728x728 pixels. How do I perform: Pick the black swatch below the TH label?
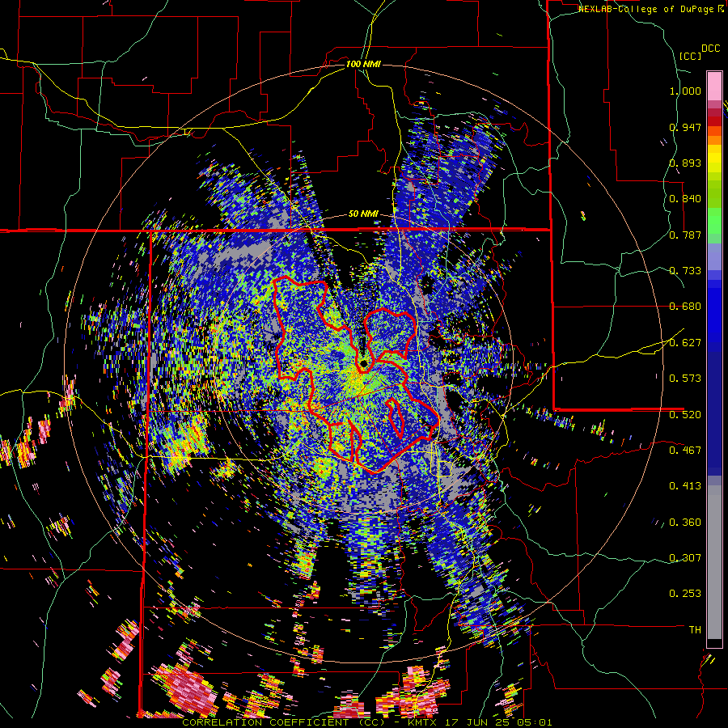pos(714,643)
